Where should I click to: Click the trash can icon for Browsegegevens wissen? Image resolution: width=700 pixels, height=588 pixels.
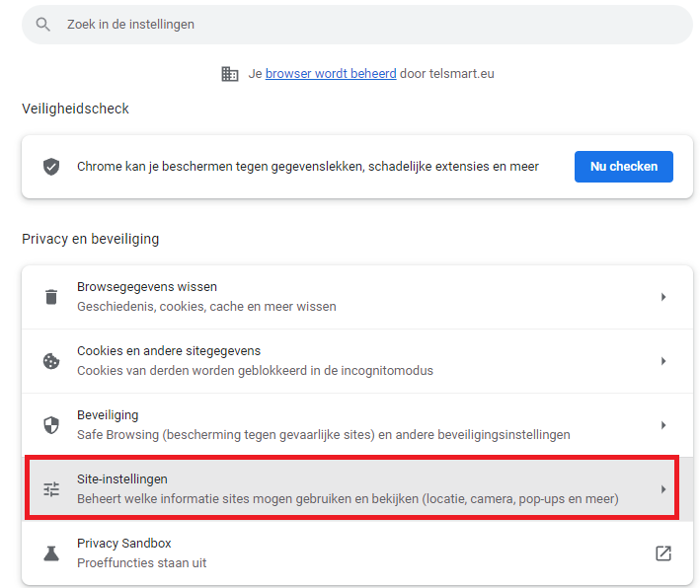coord(51,297)
